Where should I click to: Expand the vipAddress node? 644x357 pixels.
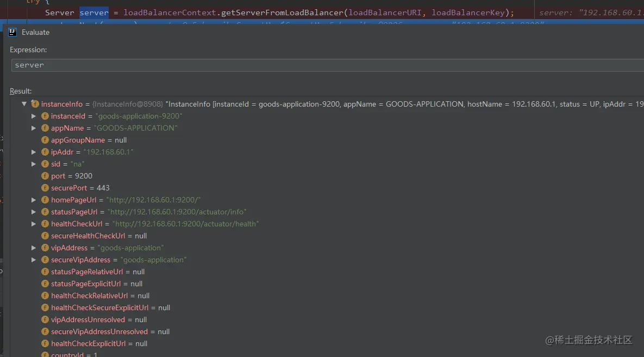(34, 248)
